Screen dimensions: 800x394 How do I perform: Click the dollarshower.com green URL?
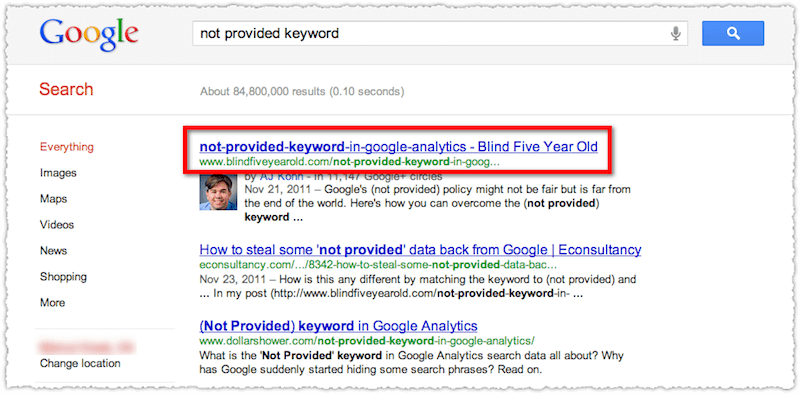[367, 340]
